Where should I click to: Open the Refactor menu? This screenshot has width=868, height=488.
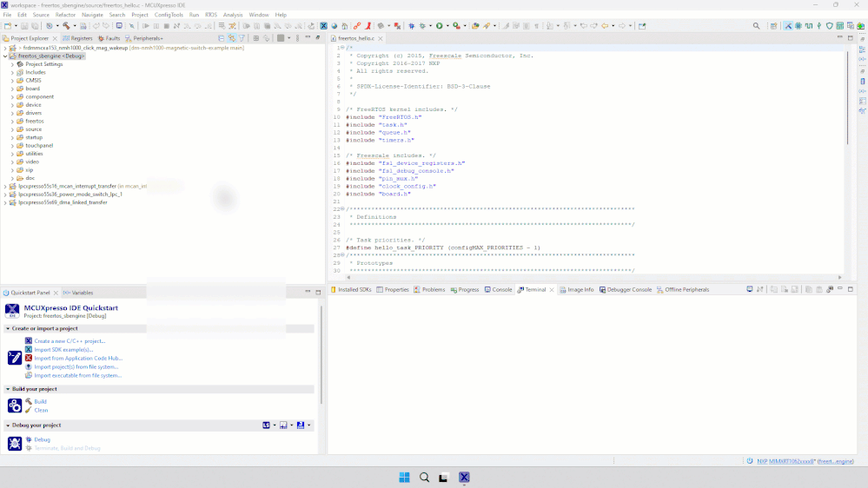[x=65, y=15]
